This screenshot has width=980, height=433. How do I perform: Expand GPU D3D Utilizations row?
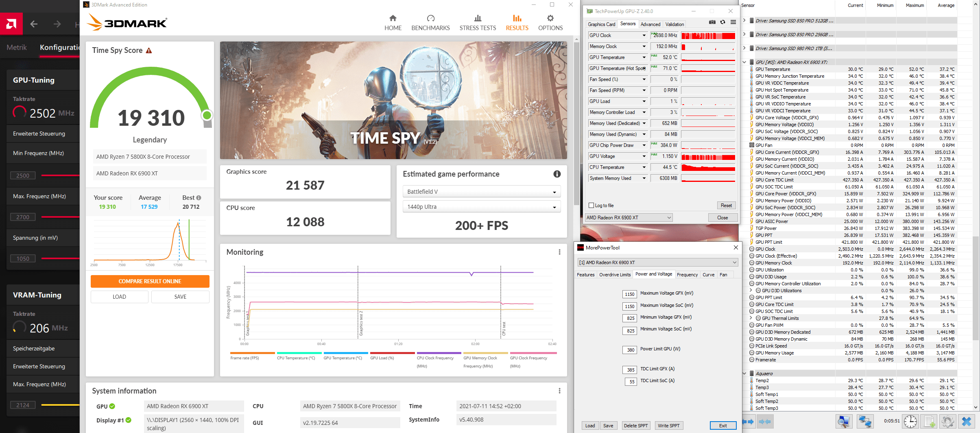tap(751, 291)
